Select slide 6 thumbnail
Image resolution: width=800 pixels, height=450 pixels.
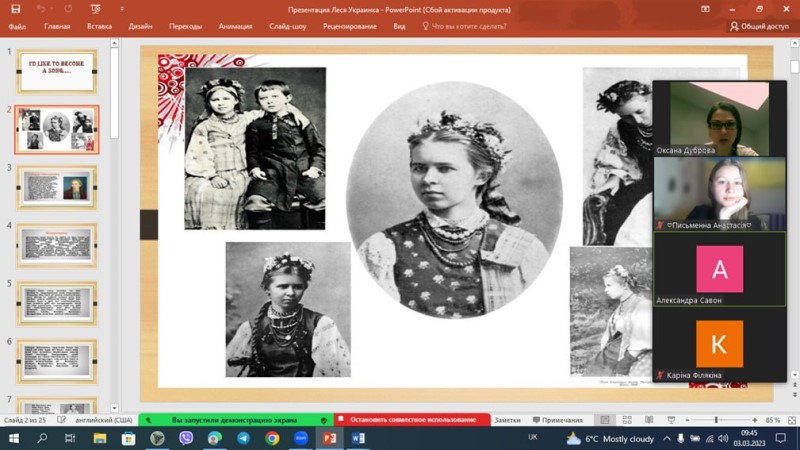(x=57, y=361)
